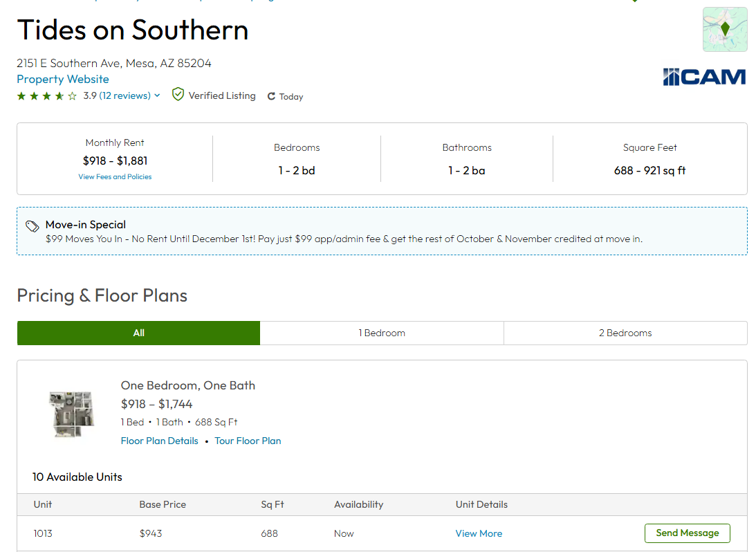Open View Fees and Policies
Image resolution: width=756 pixels, height=552 pixels.
pyautogui.click(x=115, y=176)
